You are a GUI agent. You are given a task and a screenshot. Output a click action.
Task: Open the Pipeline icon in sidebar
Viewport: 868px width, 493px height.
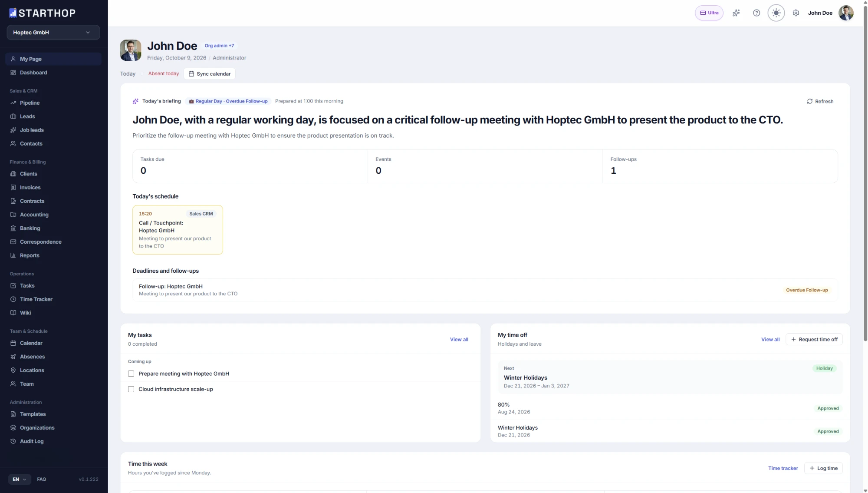click(x=13, y=103)
